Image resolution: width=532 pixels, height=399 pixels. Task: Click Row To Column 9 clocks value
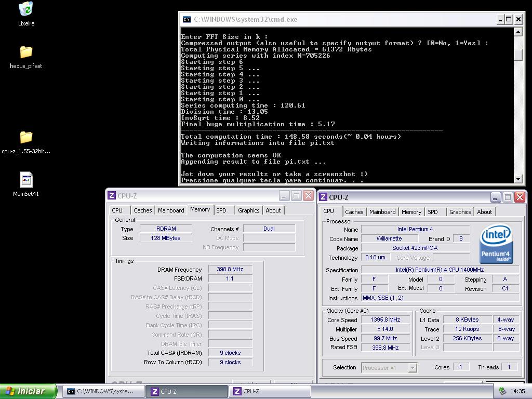point(230,362)
